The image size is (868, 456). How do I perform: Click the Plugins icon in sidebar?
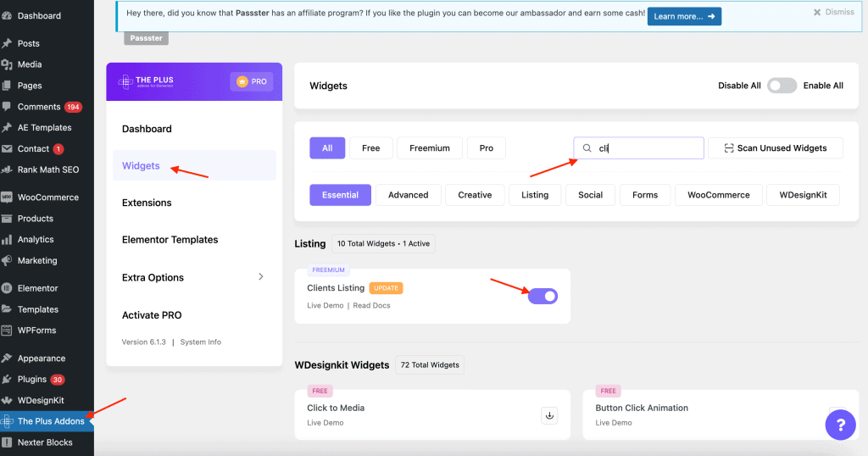pos(7,380)
